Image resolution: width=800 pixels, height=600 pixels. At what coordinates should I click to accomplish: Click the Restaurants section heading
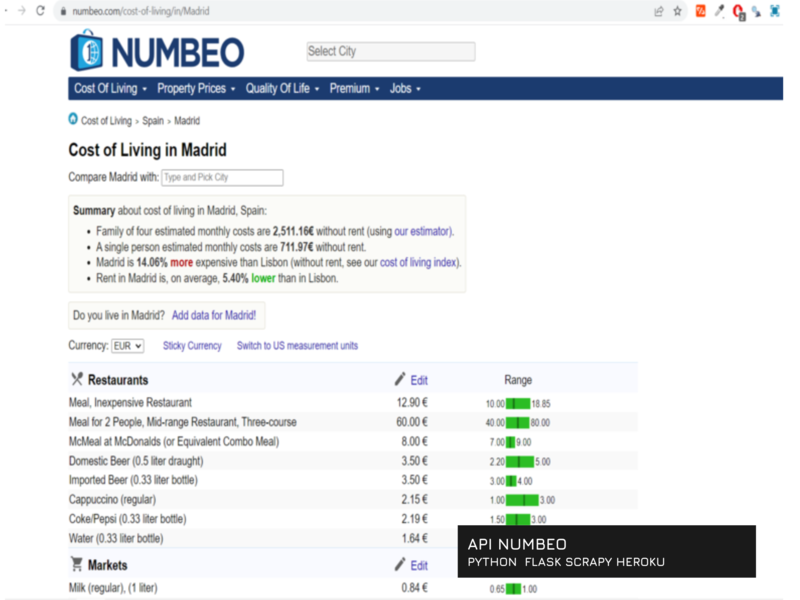point(118,380)
